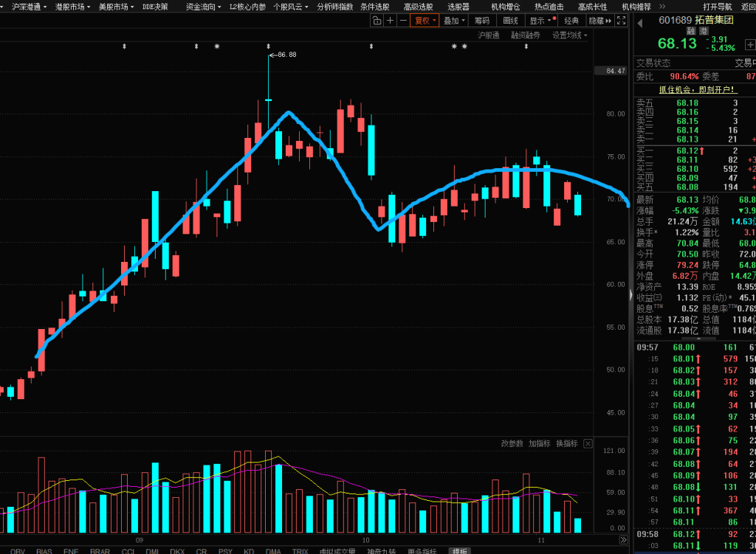Expand the 叠加 overlay dropdown
This screenshot has height=554, width=756.
click(x=454, y=21)
